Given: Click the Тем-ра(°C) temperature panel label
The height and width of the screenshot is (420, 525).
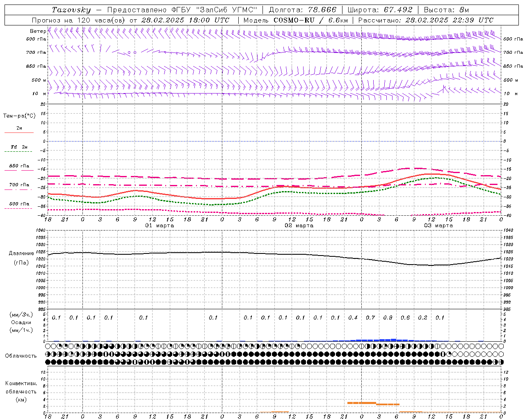Looking at the screenshot, I should coord(19,116).
